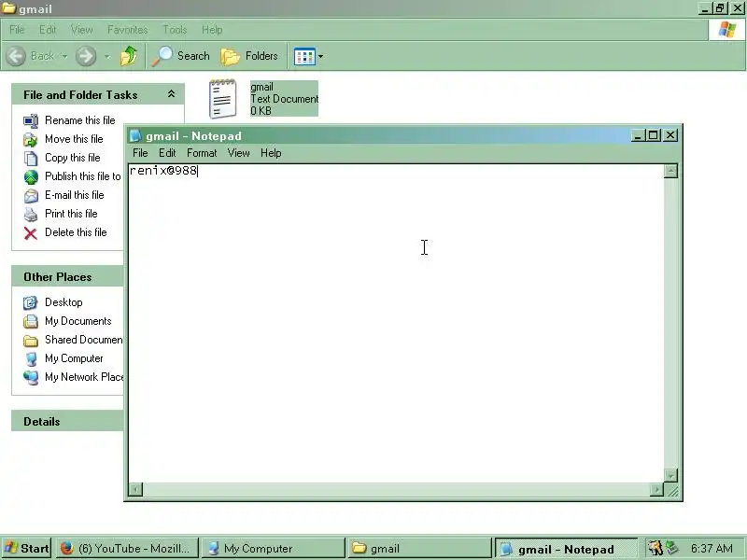
Task: Click the red X delete icon
Action: point(31,232)
